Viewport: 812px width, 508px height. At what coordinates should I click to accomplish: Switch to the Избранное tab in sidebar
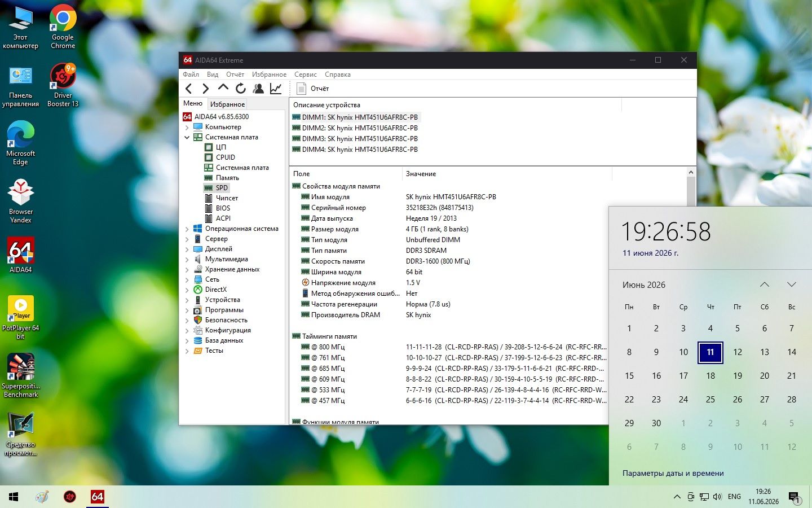227,104
